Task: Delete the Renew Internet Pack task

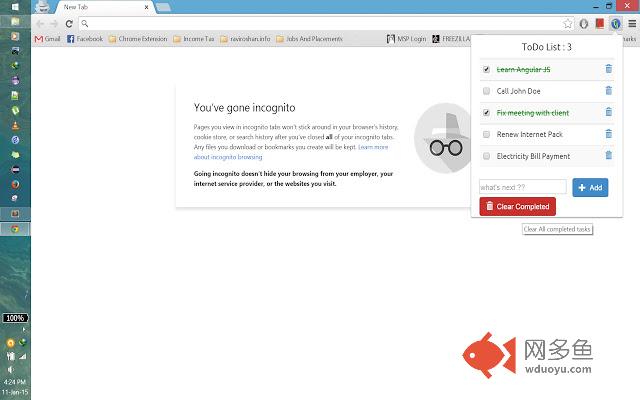Action: (x=609, y=134)
